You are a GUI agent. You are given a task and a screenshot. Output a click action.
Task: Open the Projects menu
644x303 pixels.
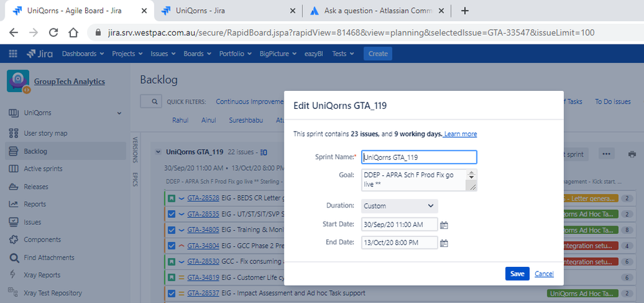click(127, 54)
